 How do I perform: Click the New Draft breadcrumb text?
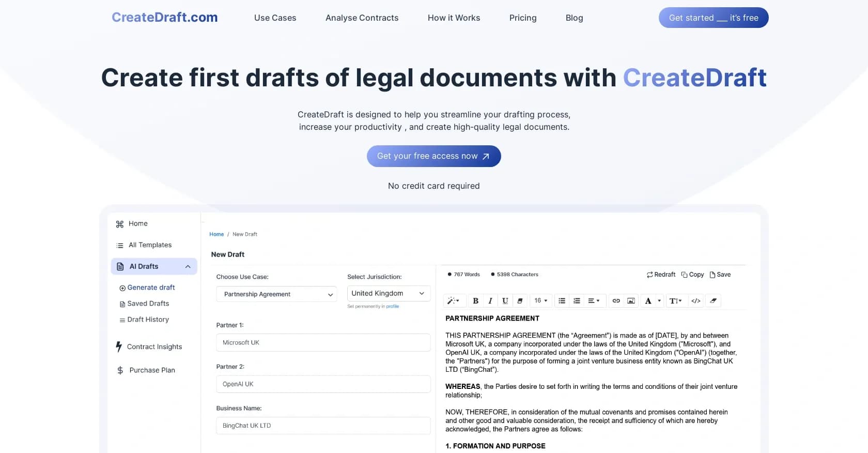[x=245, y=234]
